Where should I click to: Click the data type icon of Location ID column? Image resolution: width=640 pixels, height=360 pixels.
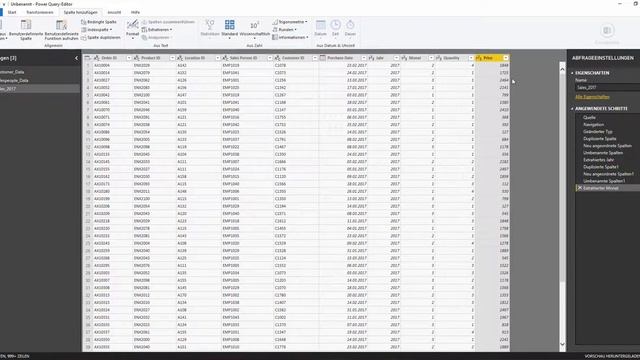tap(180, 58)
